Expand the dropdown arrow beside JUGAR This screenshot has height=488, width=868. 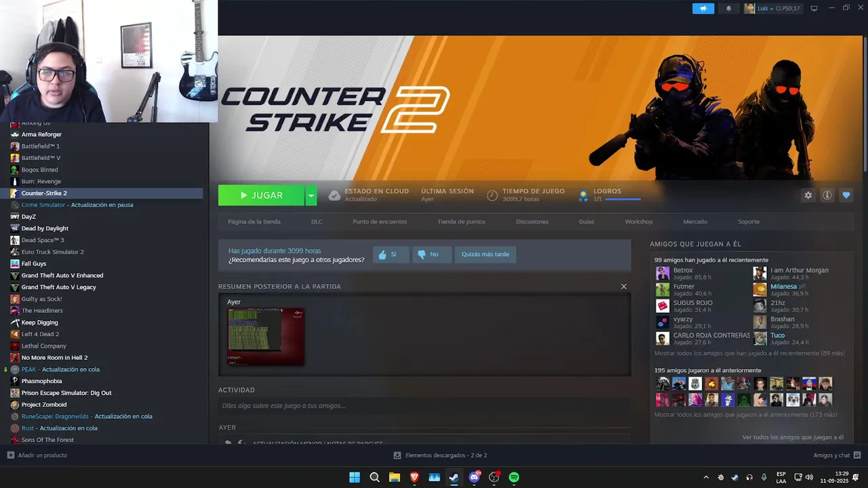311,195
